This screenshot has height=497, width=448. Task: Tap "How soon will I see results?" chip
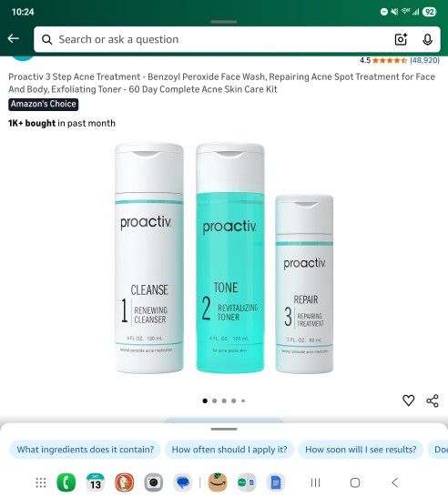361,450
